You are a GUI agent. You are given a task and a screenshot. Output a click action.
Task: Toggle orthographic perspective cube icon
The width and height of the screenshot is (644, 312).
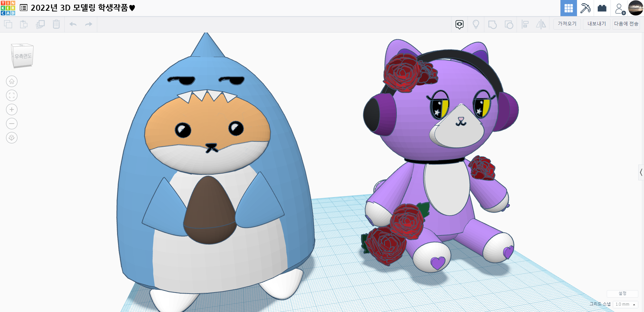click(x=12, y=138)
